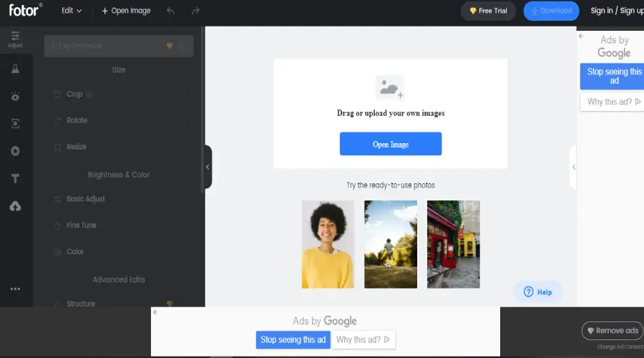Screen dimensions: 644x358
Task: Click Why this ad? in bottom banner
Action: pos(363,340)
